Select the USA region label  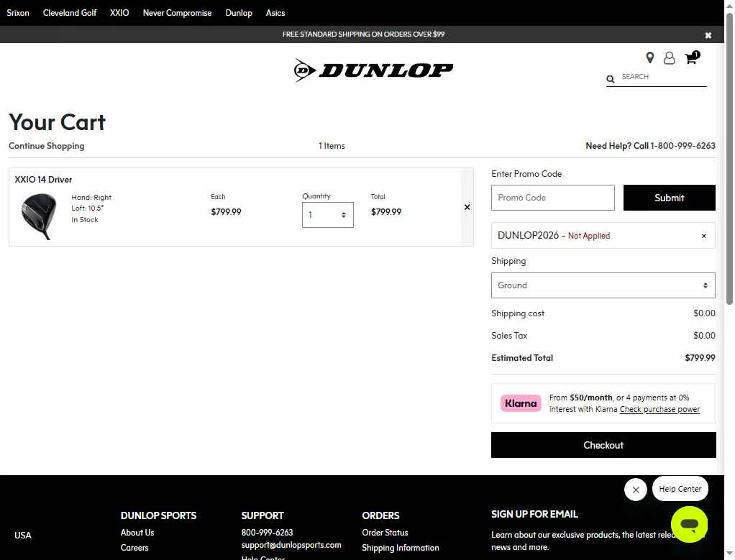(22, 536)
